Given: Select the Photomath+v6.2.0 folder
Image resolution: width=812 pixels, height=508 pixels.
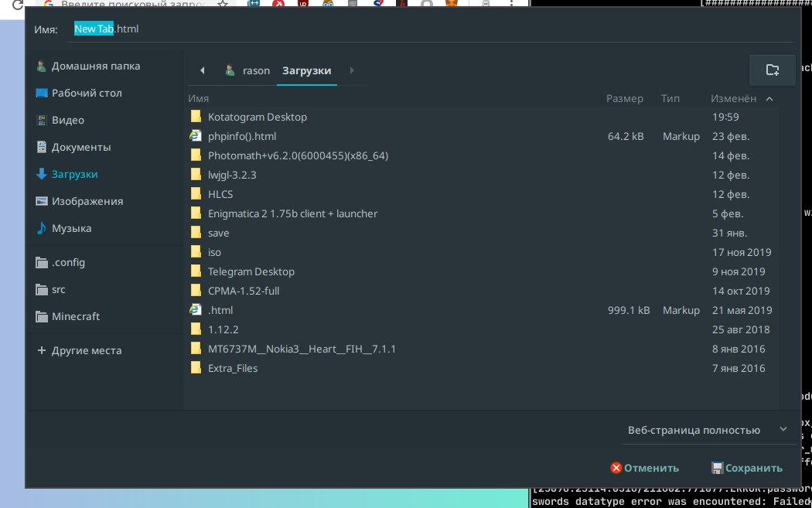Looking at the screenshot, I should 482,155.
